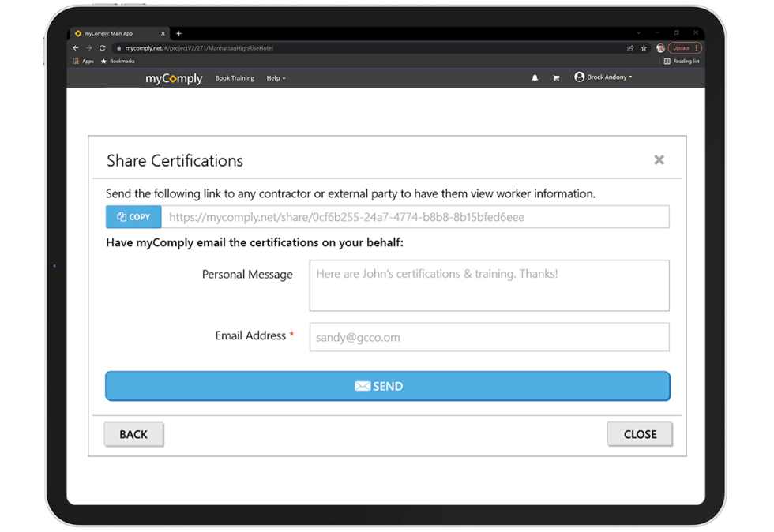Open the Book Training menu item
This screenshot has width=774, height=532.
click(234, 77)
